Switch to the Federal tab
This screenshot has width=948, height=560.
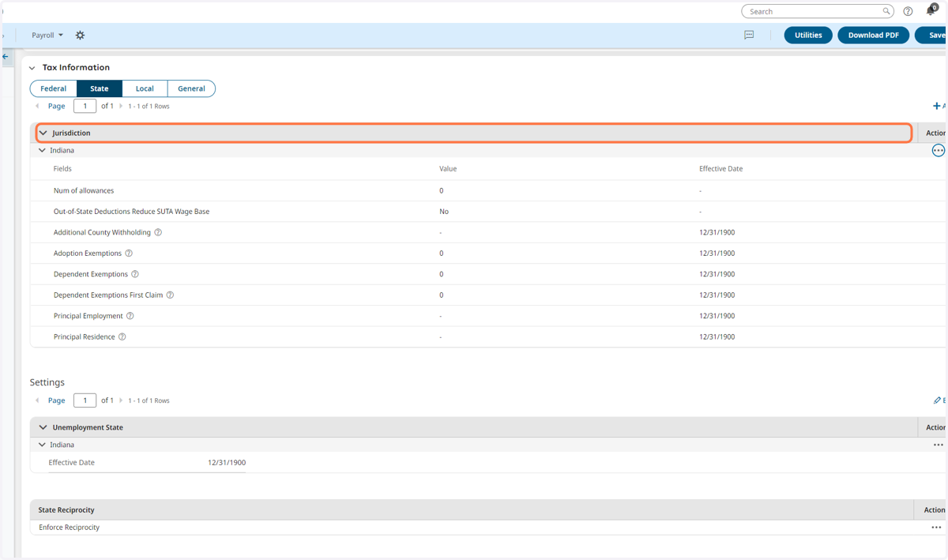coord(54,88)
